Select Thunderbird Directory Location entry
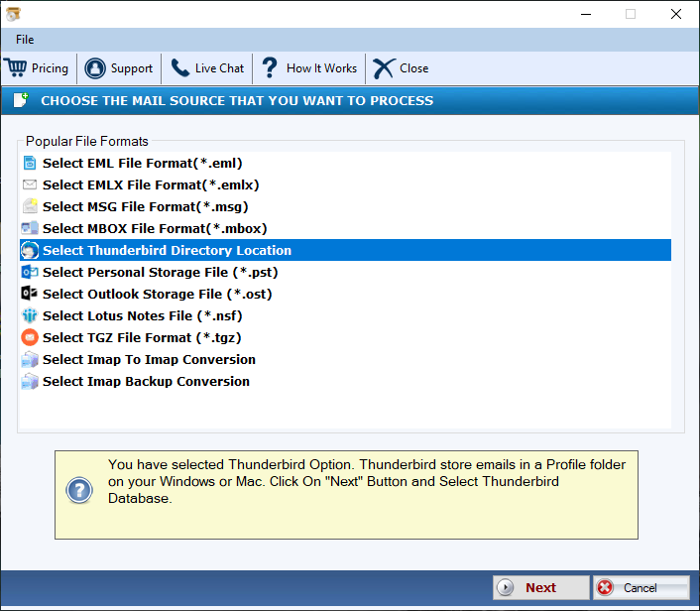Screen dimensions: 700x611 [345, 250]
